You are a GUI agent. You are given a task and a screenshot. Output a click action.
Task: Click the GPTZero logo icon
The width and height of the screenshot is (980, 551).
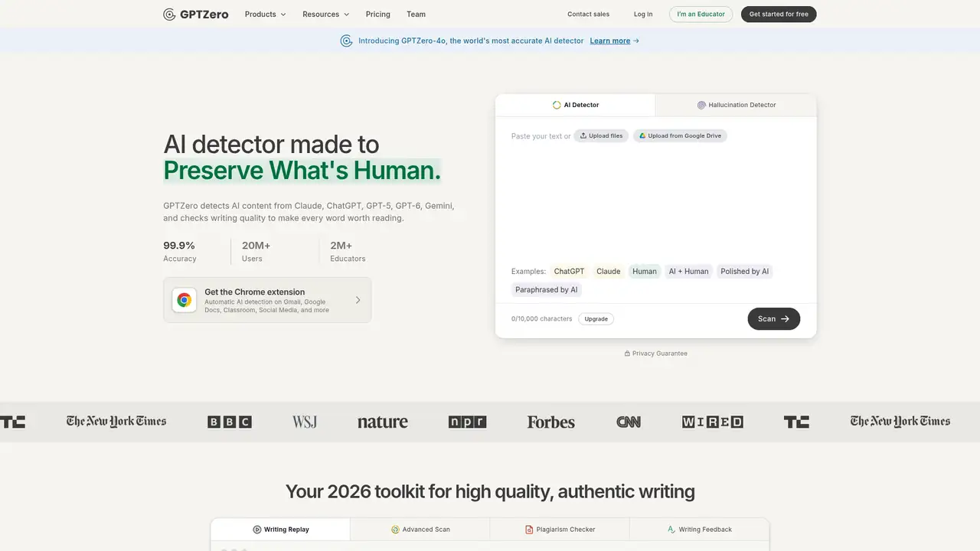pos(169,14)
